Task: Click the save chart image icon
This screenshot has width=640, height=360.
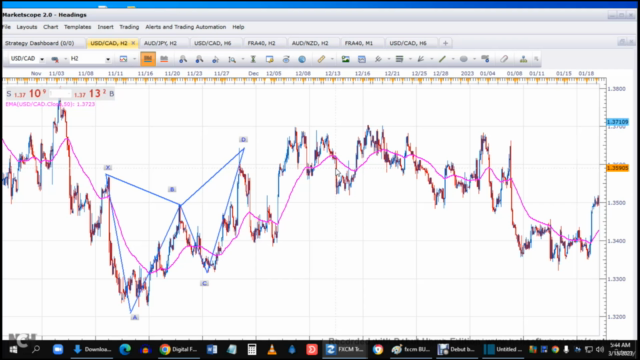Action: point(123,59)
